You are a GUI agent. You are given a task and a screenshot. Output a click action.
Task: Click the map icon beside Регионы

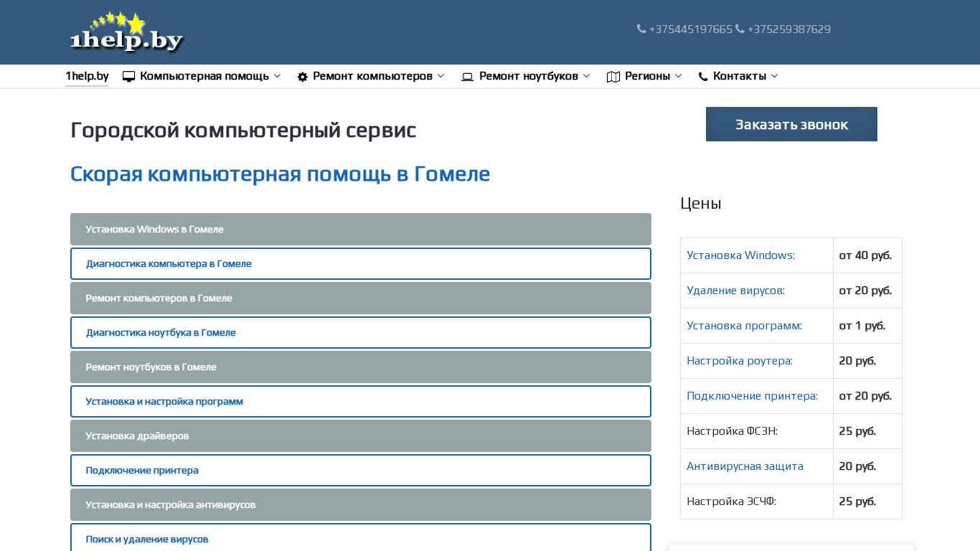tap(613, 77)
